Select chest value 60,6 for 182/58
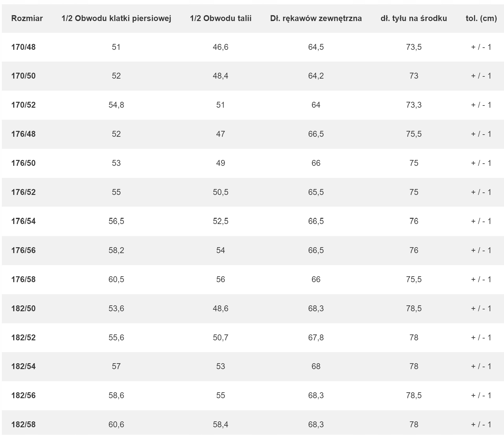504x435 pixels. 116,424
